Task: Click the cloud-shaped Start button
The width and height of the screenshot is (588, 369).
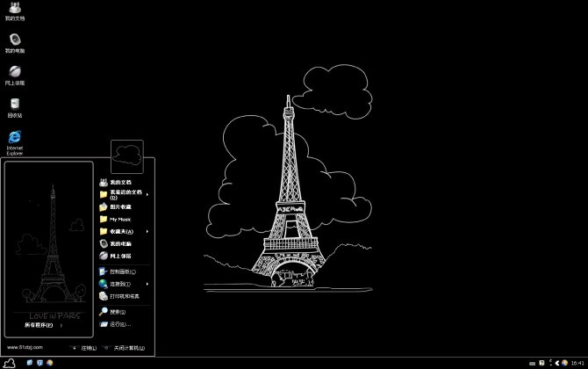Action: tap(9, 363)
